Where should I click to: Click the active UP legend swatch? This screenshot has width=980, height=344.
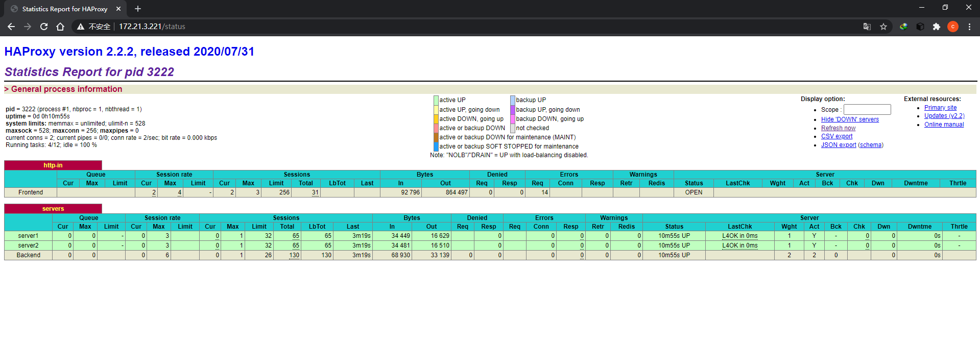point(436,100)
